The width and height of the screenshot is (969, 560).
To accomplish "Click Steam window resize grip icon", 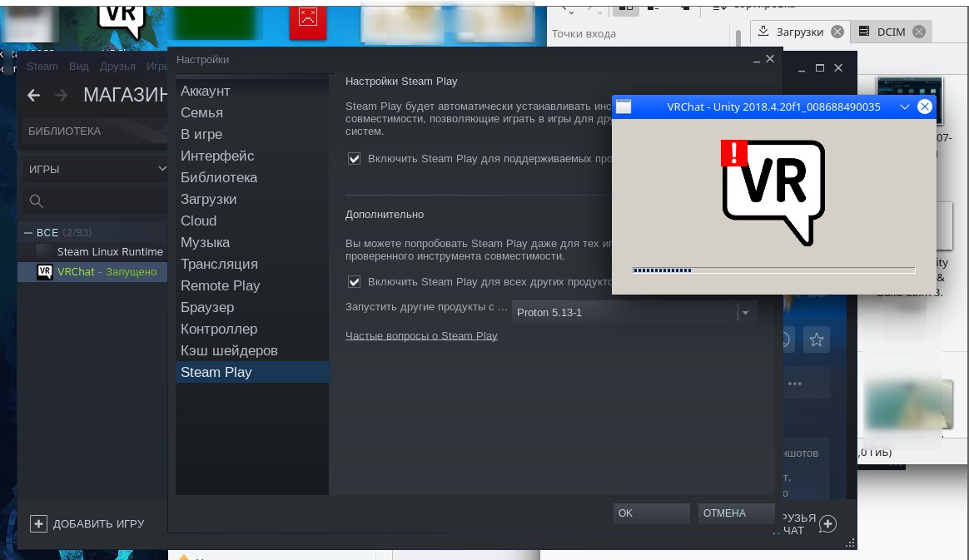I will pos(850,543).
